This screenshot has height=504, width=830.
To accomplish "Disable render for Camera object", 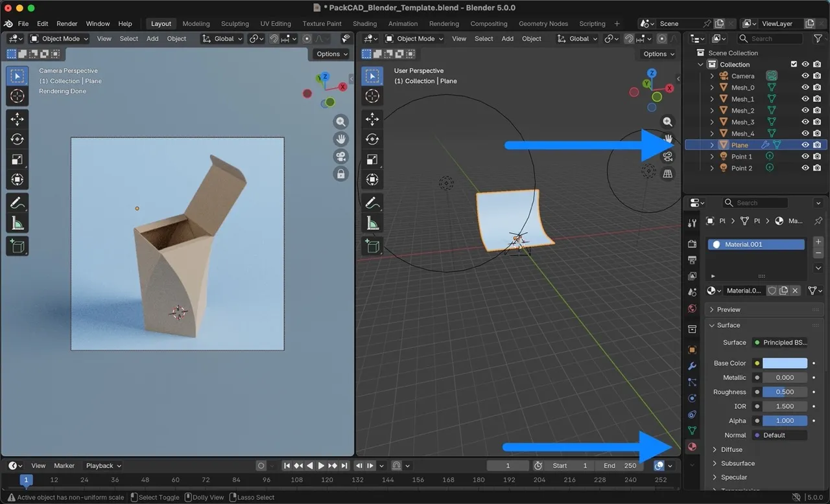I will point(818,76).
